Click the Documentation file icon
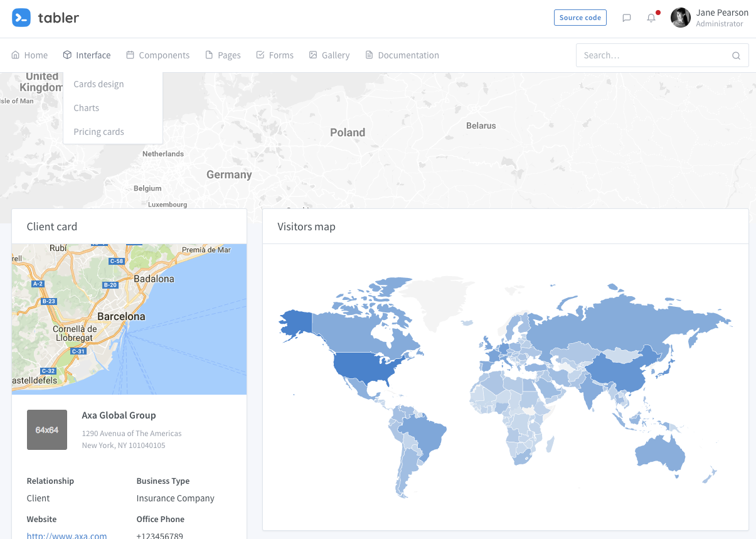The image size is (756, 539). (x=369, y=55)
